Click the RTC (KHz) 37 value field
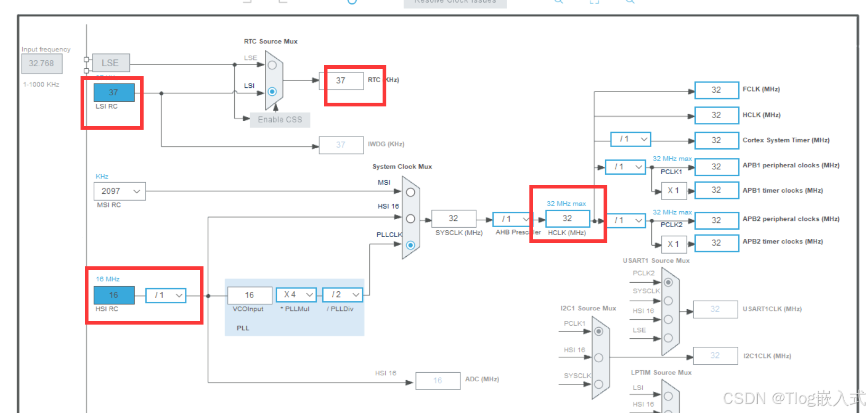Screen dimensions: 868x413 (x=341, y=80)
